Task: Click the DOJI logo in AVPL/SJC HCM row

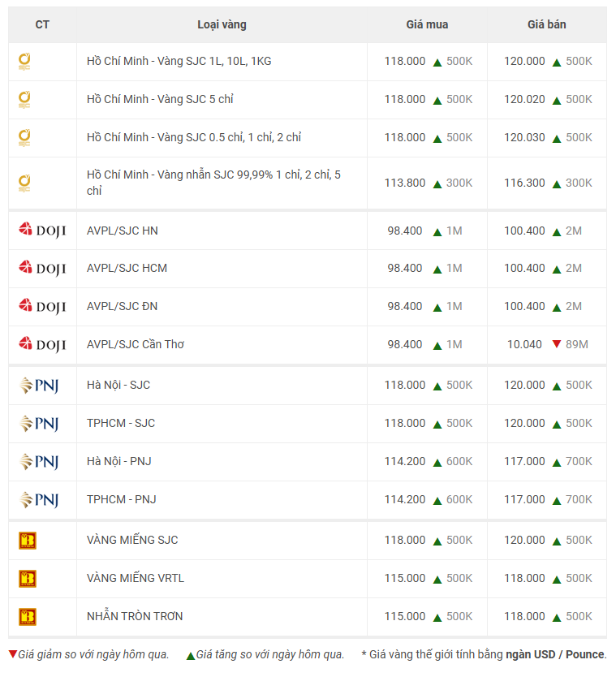Action: coord(42,268)
